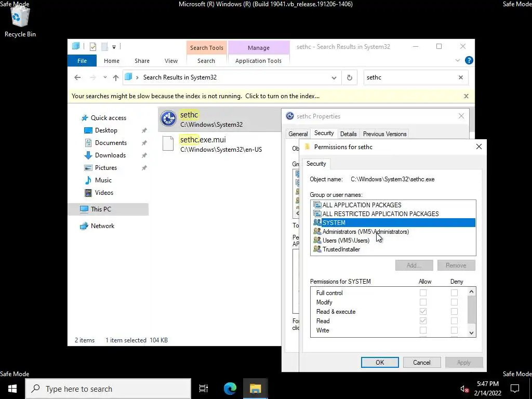532x399 pixels.
Task: Open the Videos icon in navigation pane
Action: 88,193
